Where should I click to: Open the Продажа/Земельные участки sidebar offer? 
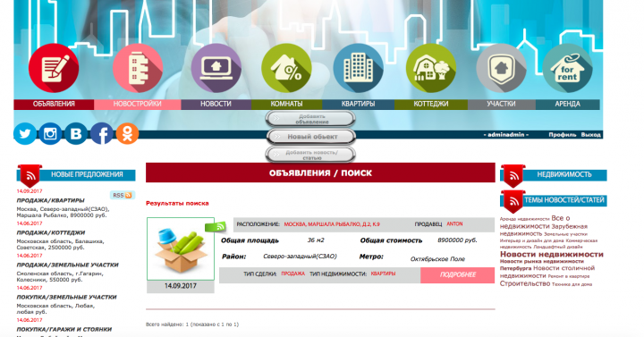[x=67, y=265]
